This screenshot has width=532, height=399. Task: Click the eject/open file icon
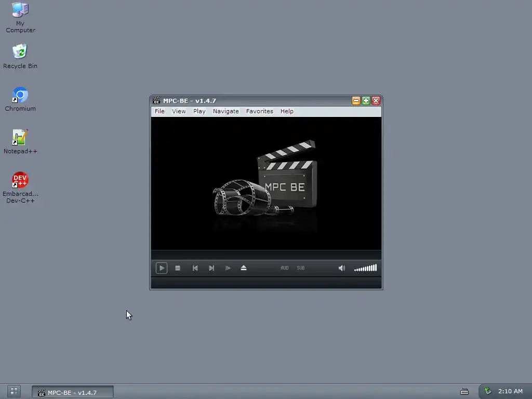tap(244, 268)
